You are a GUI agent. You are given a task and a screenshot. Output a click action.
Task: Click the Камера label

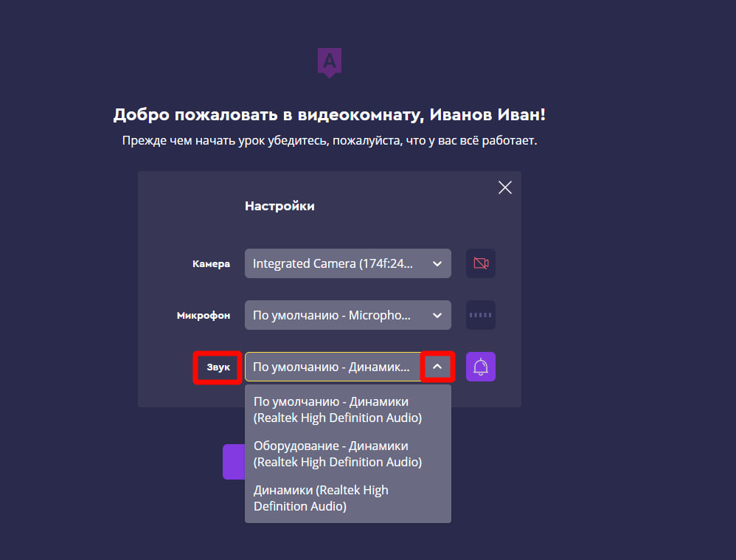tap(211, 263)
